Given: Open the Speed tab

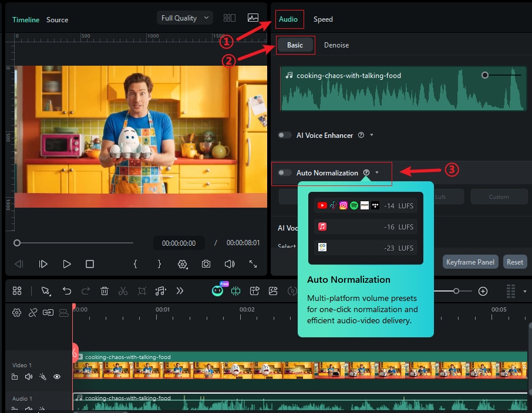Looking at the screenshot, I should point(322,19).
